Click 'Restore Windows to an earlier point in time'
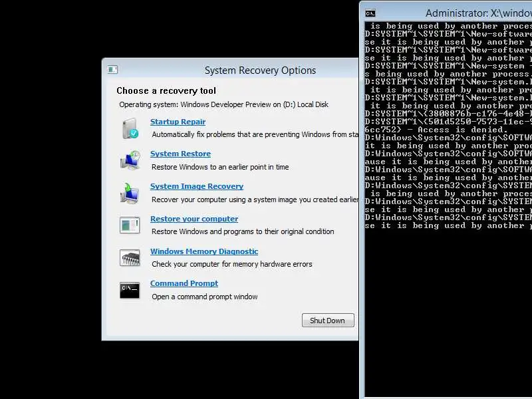The height and width of the screenshot is (399, 532). 220,167
